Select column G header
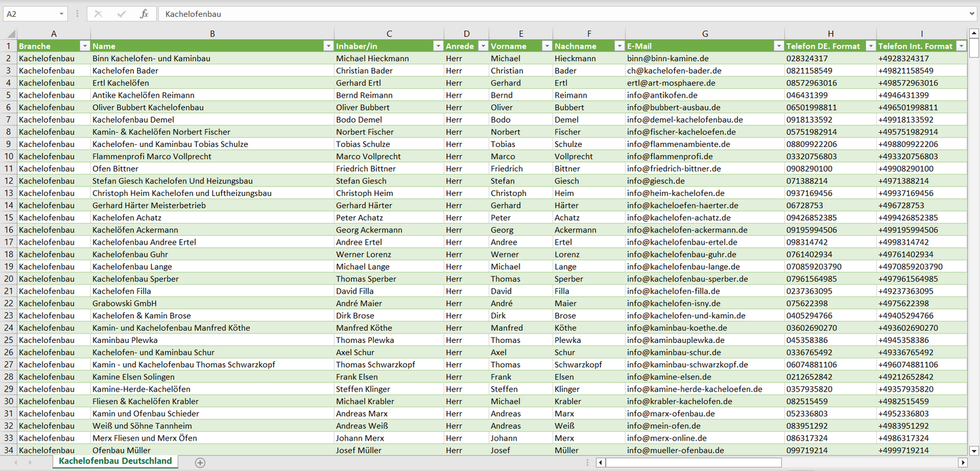Image resolution: width=980 pixels, height=471 pixels. click(x=705, y=34)
